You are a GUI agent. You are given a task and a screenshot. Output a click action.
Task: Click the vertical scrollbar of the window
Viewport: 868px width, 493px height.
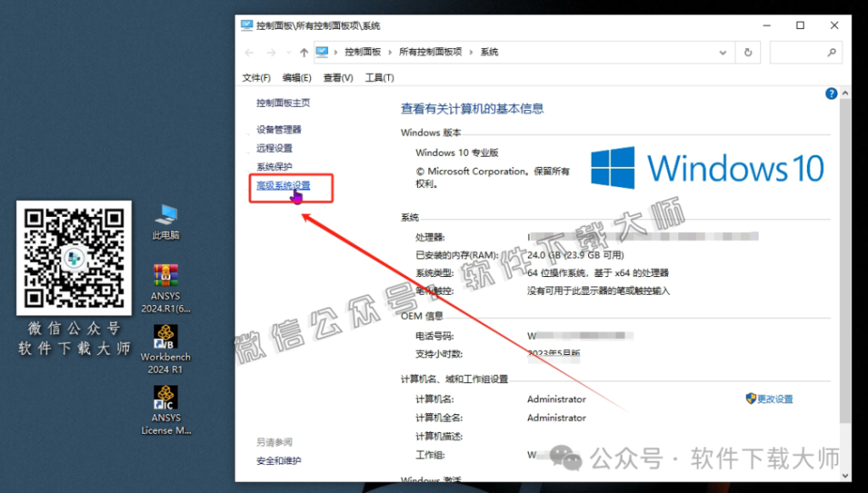(x=844, y=254)
